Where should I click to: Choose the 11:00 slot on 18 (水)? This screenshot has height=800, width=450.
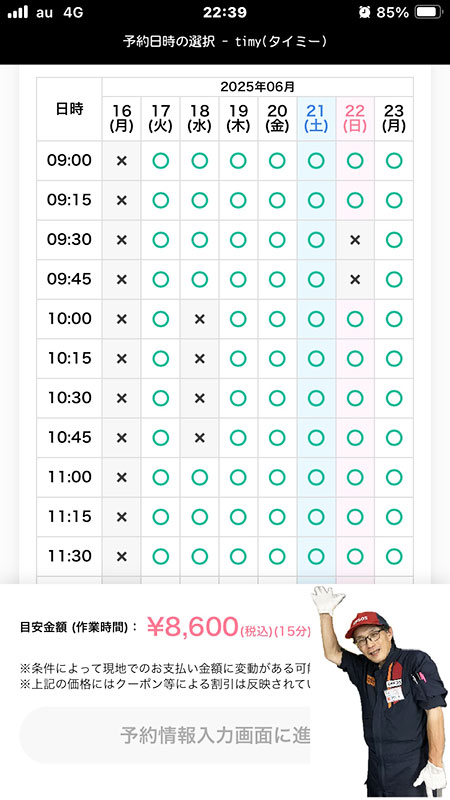coord(199,477)
